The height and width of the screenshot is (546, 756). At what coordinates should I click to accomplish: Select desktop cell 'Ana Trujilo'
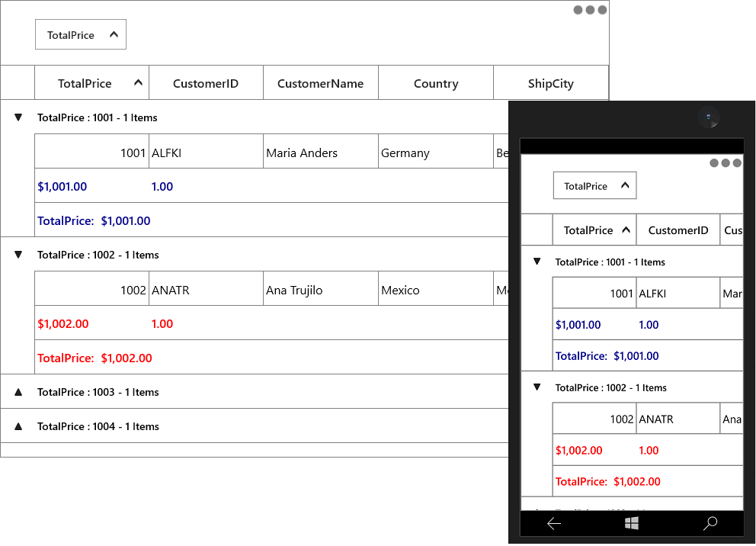tap(321, 290)
